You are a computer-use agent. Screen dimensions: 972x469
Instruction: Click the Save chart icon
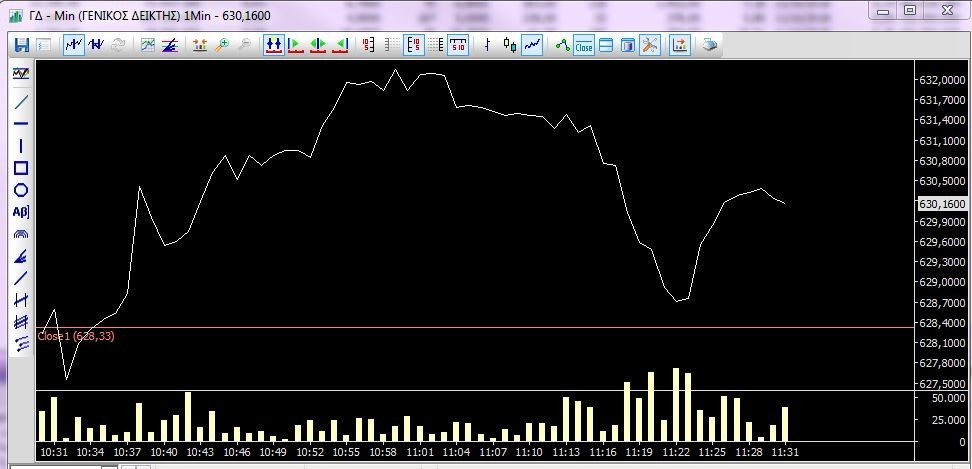(x=21, y=45)
